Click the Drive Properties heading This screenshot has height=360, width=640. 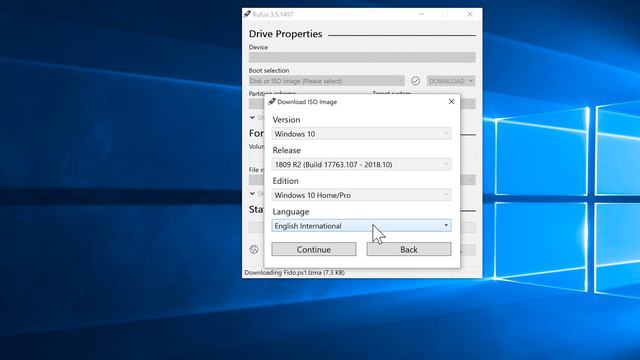(285, 34)
